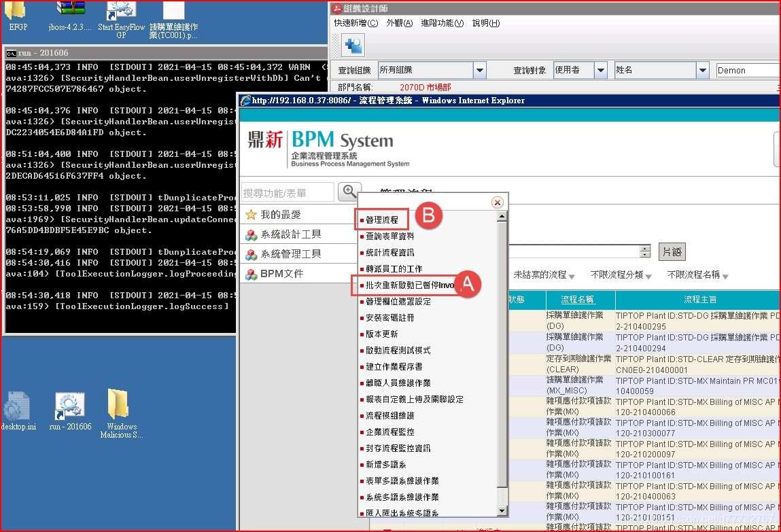The image size is (781, 532).
Task: Click the stepper beside the 片語 field
Action: [645, 252]
